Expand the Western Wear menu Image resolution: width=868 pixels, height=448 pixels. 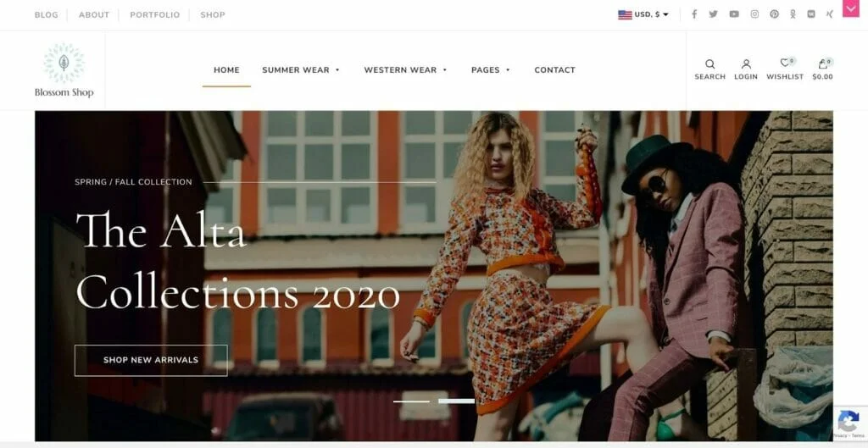[405, 69]
